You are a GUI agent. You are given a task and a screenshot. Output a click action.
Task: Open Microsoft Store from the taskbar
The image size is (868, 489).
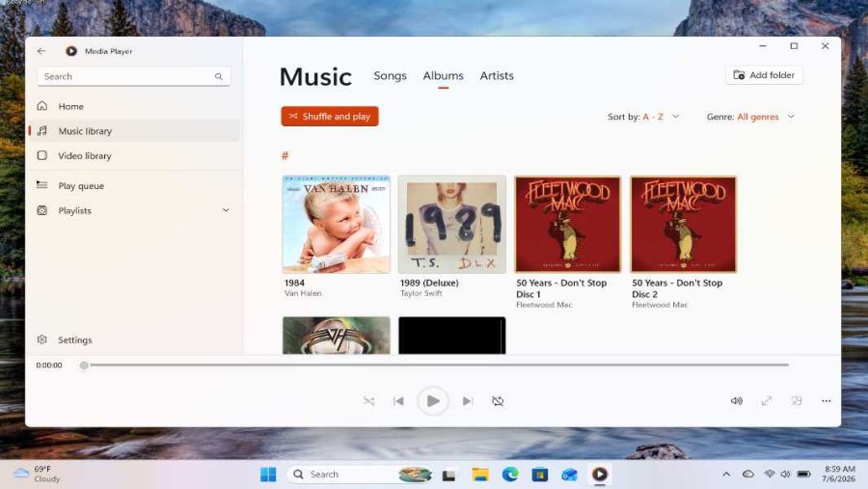point(540,475)
